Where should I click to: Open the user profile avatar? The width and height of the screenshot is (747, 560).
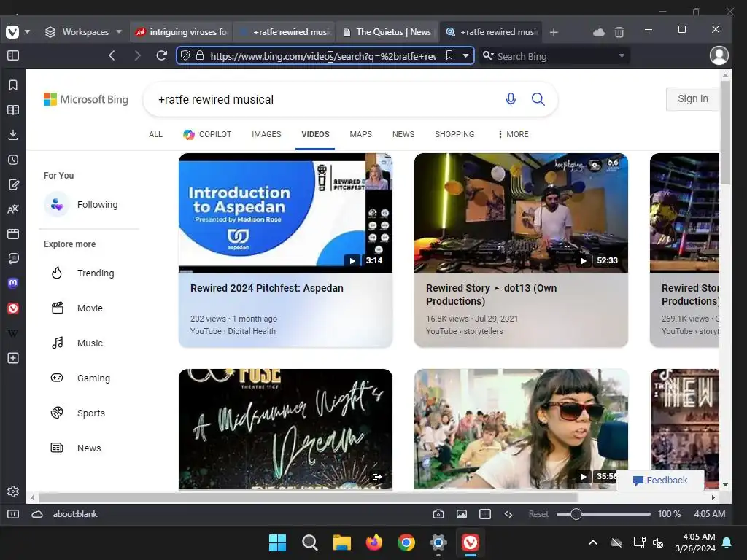(x=719, y=55)
